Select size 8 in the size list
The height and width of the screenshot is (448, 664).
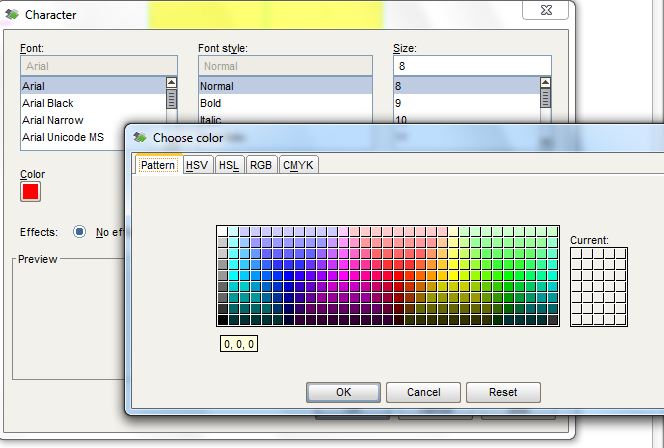click(467, 86)
